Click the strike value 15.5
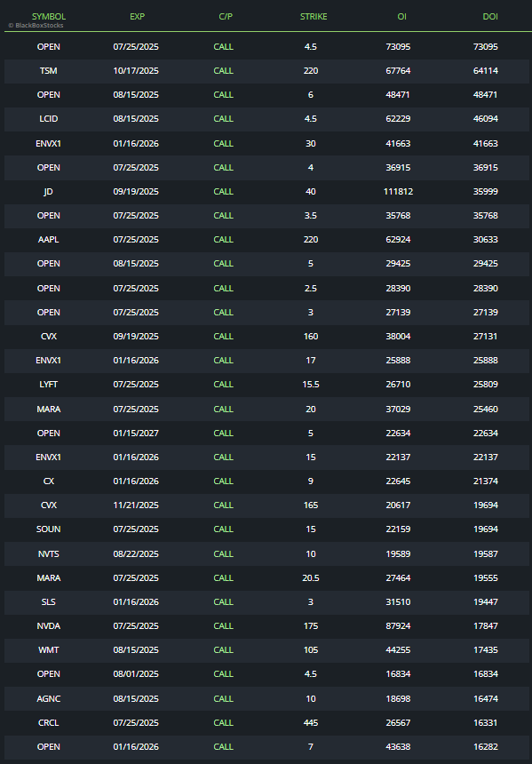 click(311, 385)
